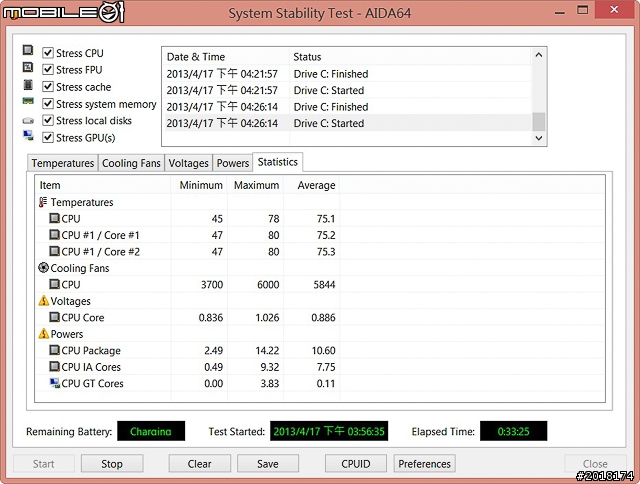This screenshot has height=484, width=640.
Task: Save the results with the Save button
Action: click(268, 464)
